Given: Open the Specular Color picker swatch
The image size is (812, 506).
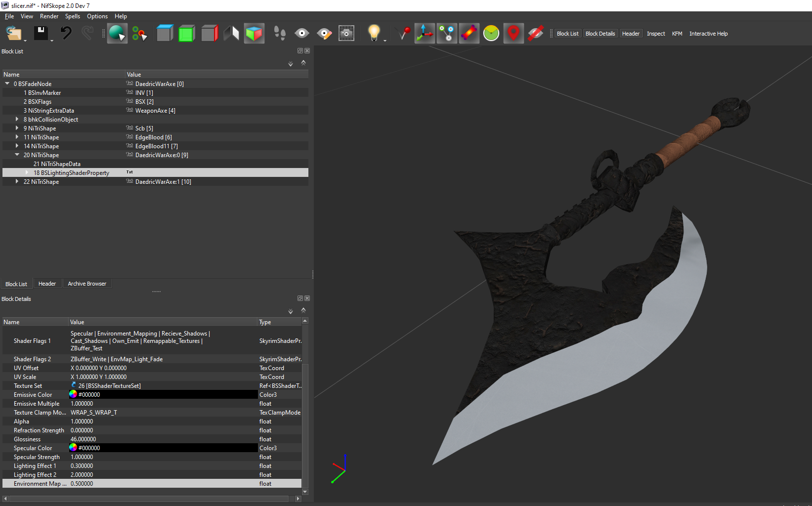Looking at the screenshot, I should [73, 448].
